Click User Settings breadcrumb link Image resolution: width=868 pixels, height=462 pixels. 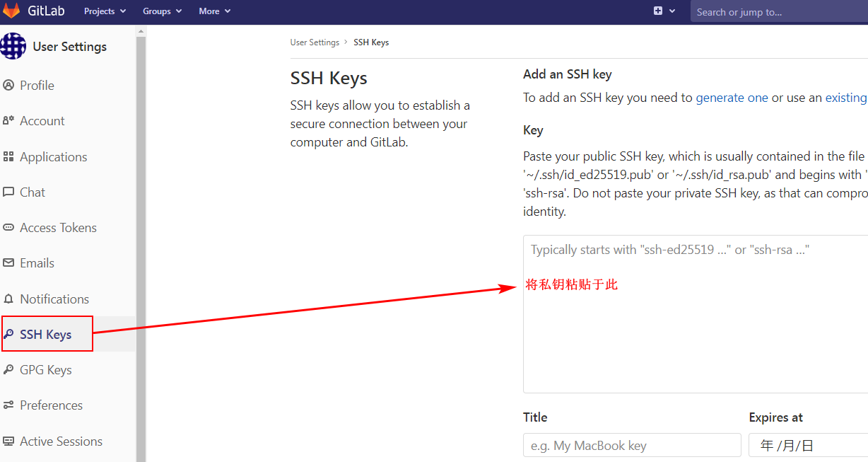[x=315, y=42]
